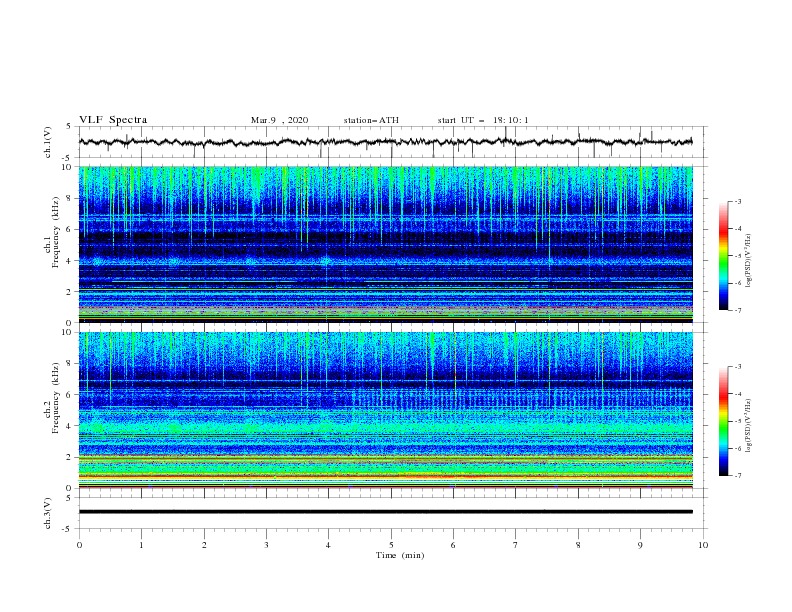Click inside the ch.1 spectrogram panel
This screenshot has width=792, height=612.
point(385,244)
